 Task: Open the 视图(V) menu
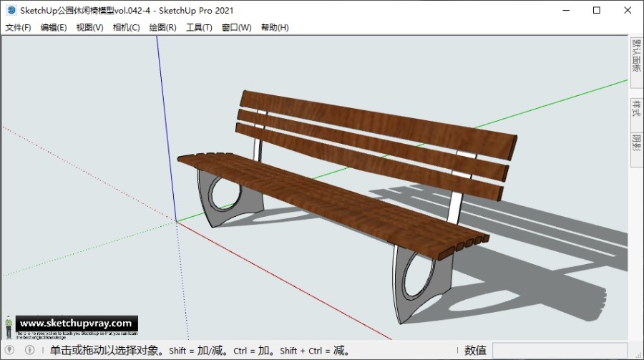pos(89,27)
